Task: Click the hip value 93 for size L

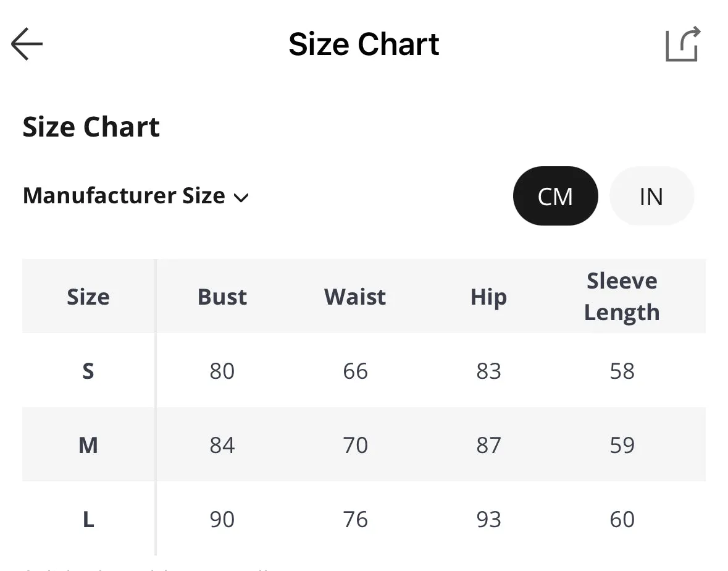Action: pos(488,519)
